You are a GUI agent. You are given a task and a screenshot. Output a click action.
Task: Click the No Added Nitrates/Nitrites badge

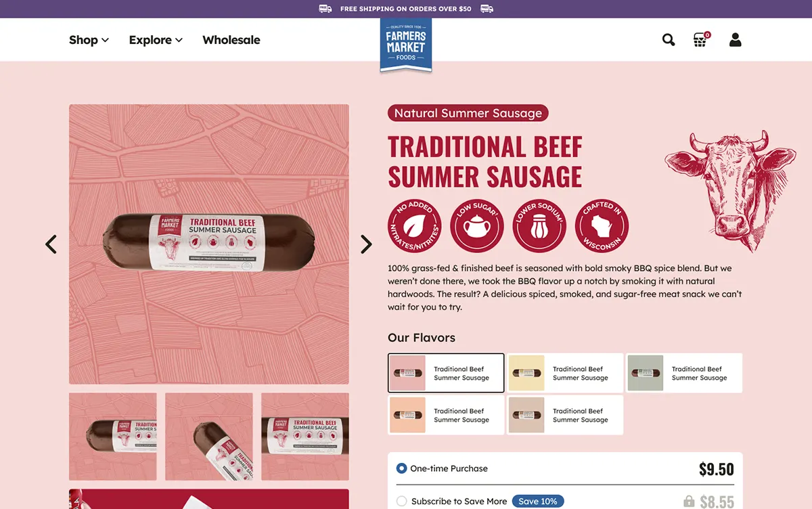pyautogui.click(x=414, y=225)
